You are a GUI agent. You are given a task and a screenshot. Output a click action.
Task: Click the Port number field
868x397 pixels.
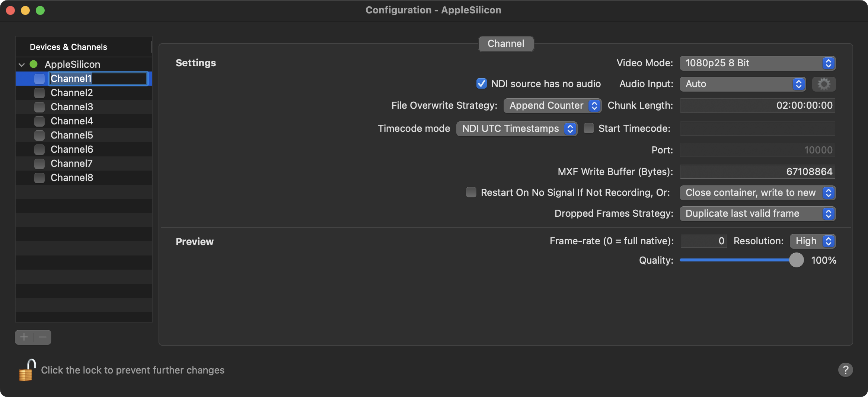tap(757, 150)
